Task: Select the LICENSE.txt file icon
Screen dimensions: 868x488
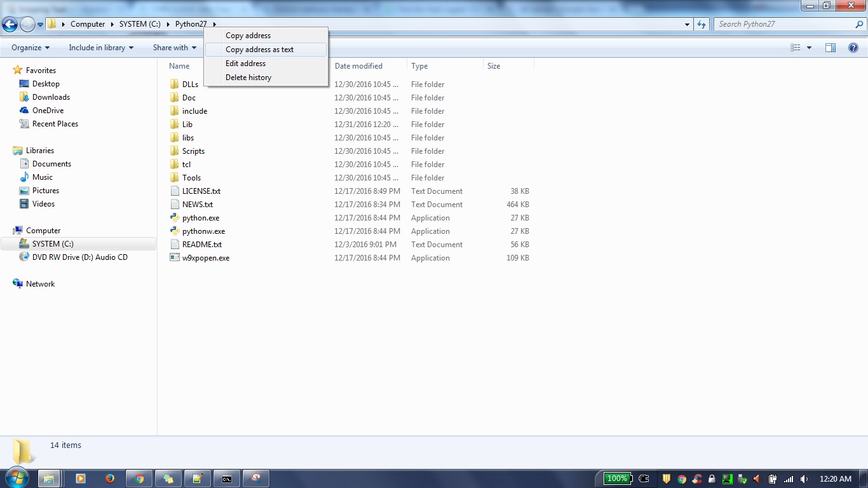Action: (175, 191)
